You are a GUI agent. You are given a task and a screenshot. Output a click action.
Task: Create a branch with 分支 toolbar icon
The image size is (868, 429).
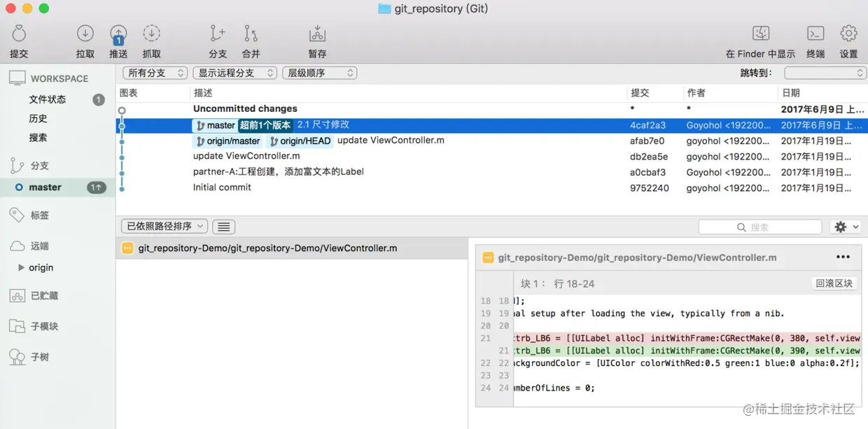pyautogui.click(x=218, y=34)
